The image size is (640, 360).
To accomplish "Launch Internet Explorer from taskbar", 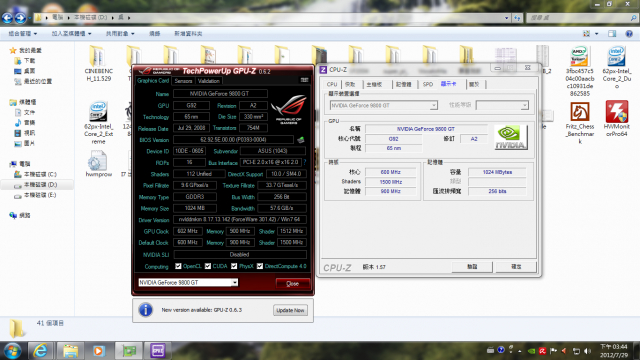I will click(x=40, y=351).
